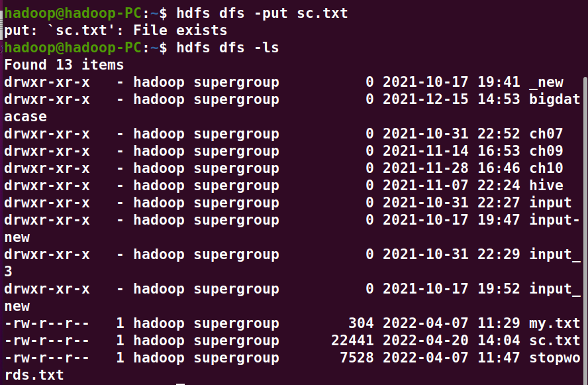Click the 2021-12-15 date entry
This screenshot has width=588, height=385.
coord(425,99)
